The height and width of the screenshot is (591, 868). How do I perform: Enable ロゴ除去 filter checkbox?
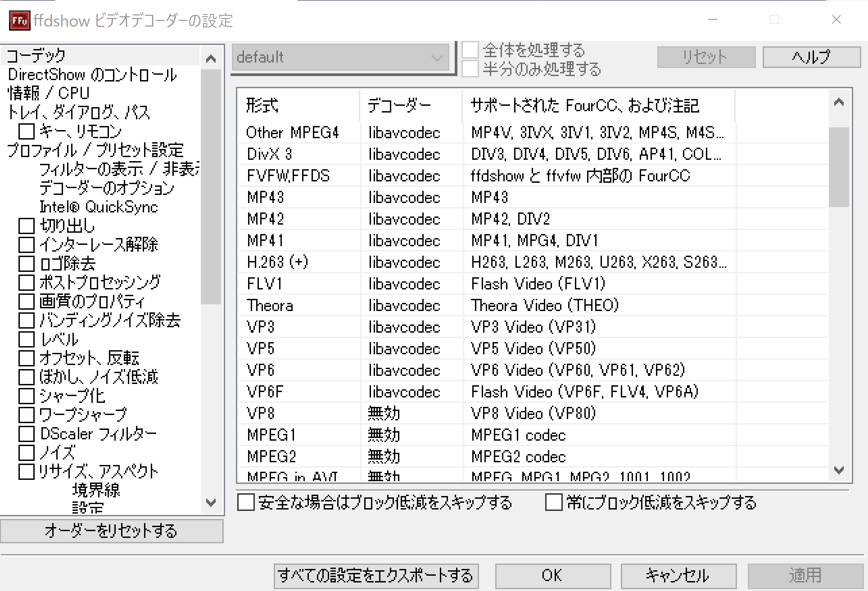coord(27,264)
